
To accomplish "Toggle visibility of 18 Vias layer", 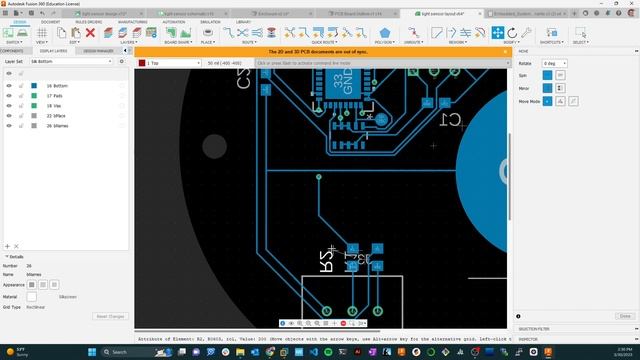I will (x=9, y=106).
